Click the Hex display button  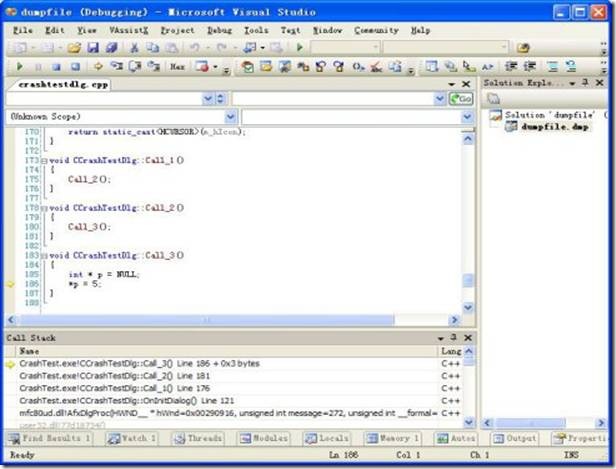point(177,67)
